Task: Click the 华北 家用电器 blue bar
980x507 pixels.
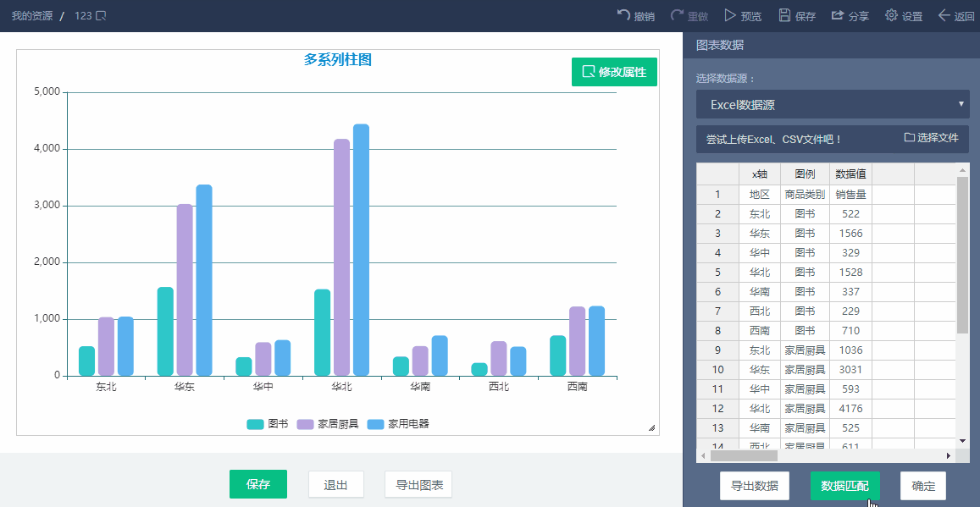Action: point(361,250)
